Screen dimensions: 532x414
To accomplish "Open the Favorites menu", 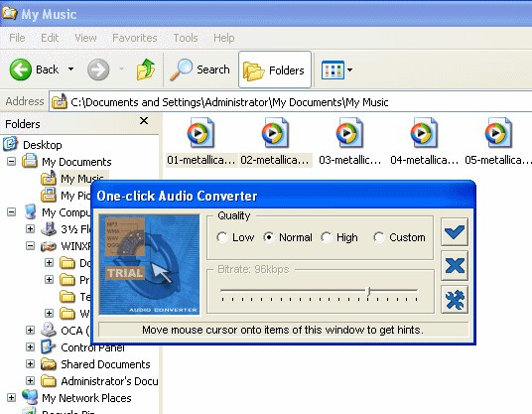I will pyautogui.click(x=135, y=38).
